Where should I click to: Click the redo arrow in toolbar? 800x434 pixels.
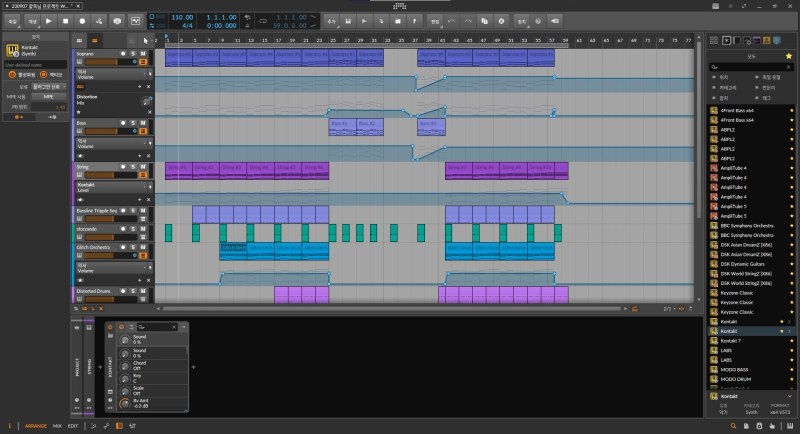pos(468,20)
